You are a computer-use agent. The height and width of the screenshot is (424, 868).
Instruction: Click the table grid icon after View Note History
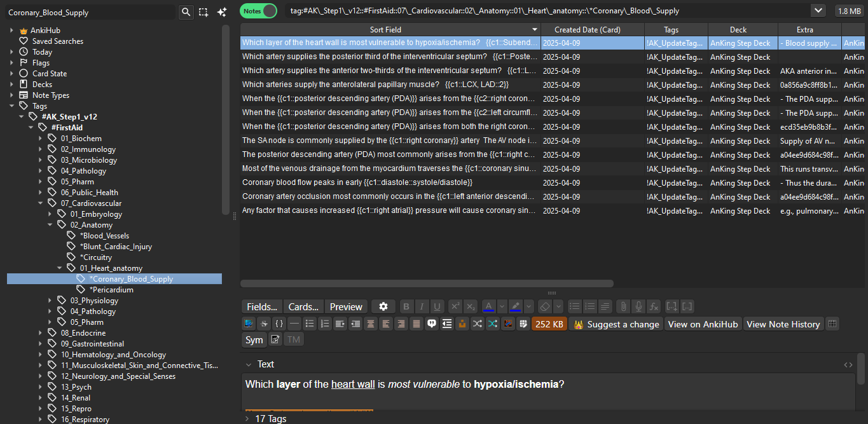[832, 324]
